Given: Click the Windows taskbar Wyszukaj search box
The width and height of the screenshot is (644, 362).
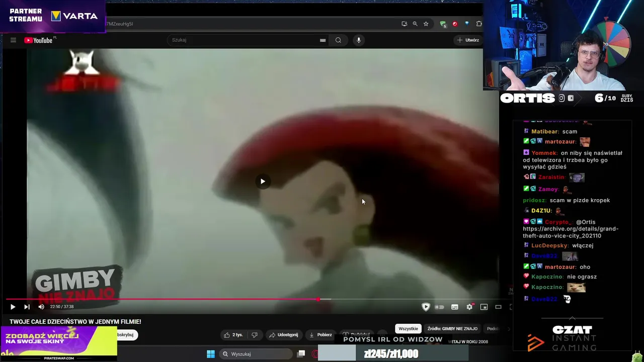Looking at the screenshot, I should click(x=255, y=354).
